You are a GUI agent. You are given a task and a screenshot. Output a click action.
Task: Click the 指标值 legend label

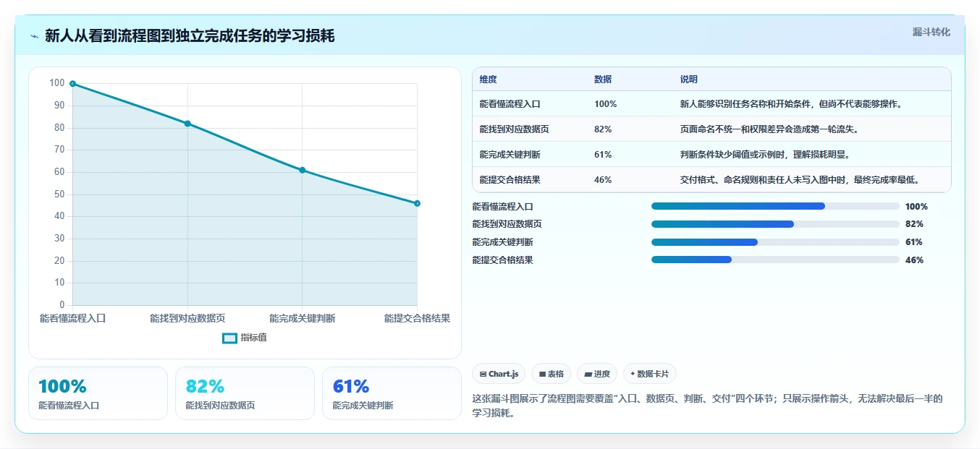[253, 338]
